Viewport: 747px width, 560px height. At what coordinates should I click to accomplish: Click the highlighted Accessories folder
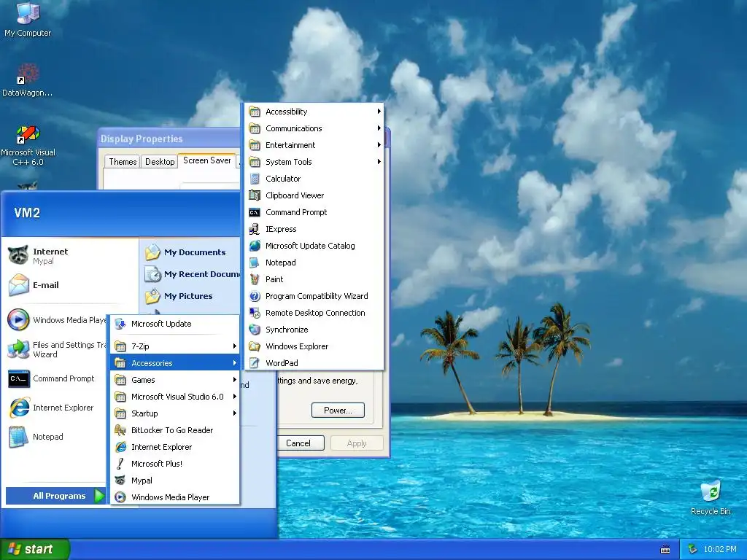[175, 363]
